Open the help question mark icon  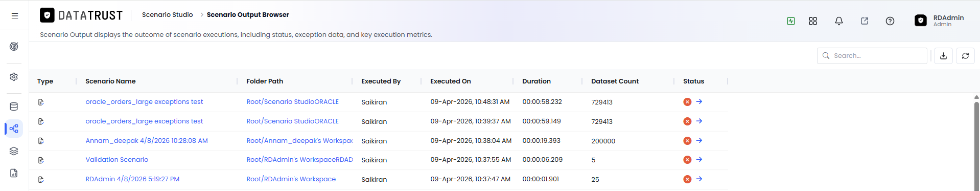pyautogui.click(x=890, y=21)
